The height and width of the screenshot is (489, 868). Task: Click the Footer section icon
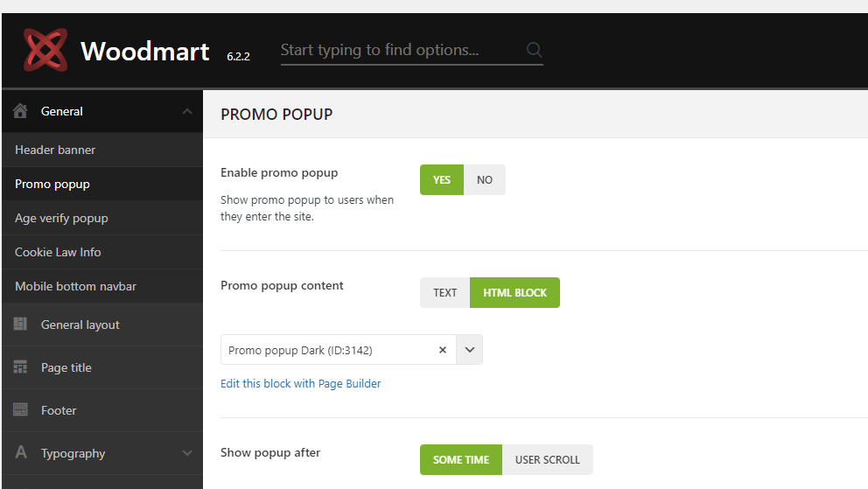21,410
